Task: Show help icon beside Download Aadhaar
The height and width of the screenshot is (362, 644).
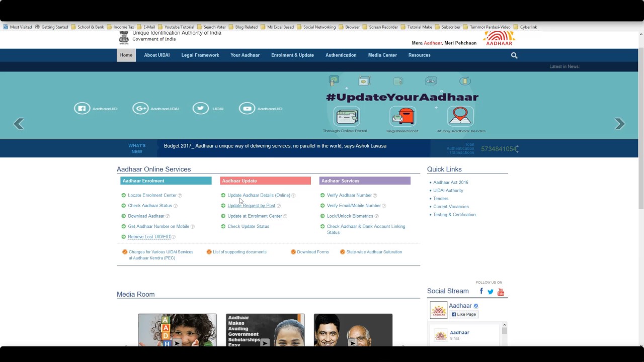Action: (168, 216)
